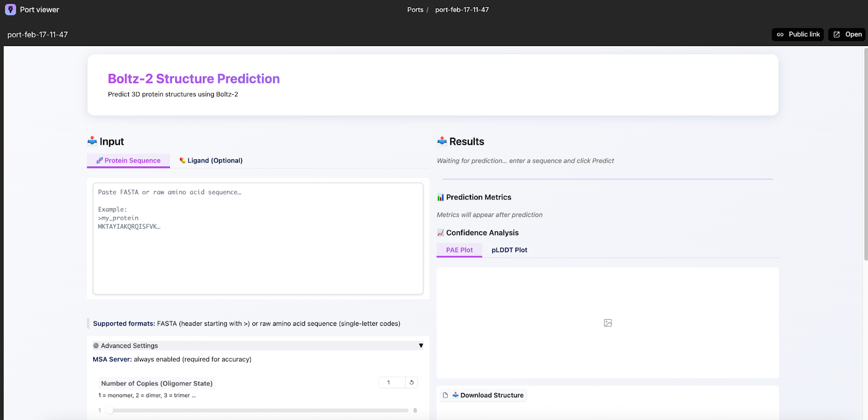This screenshot has height=420, width=868.
Task: Click the gear icon beside Advanced Settings
Action: coord(96,346)
